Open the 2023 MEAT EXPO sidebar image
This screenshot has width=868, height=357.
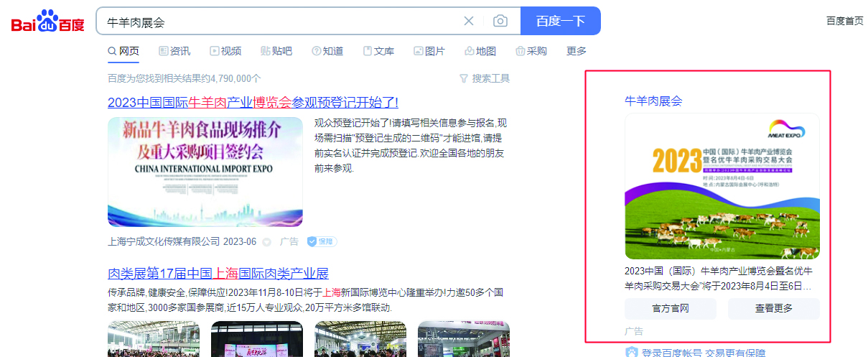coord(722,186)
